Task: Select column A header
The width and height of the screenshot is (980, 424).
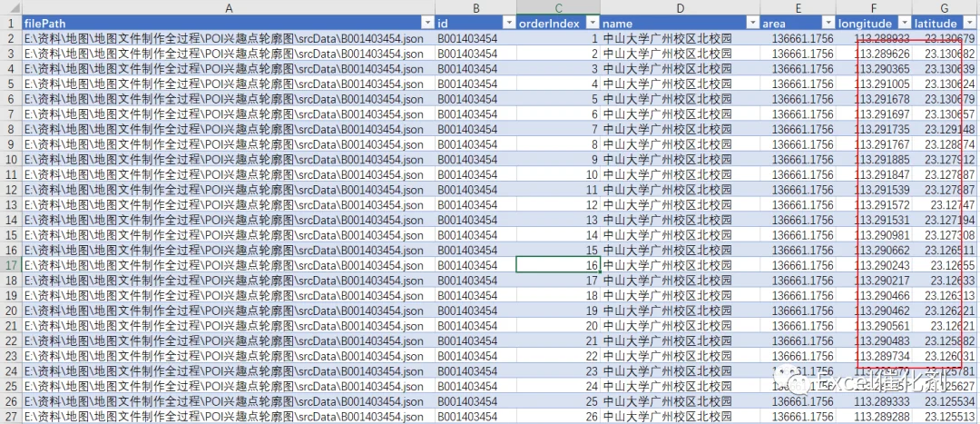Action: pos(229,7)
